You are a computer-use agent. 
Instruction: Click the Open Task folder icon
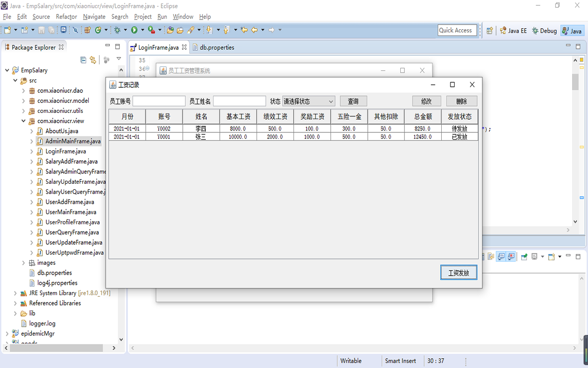(x=180, y=30)
